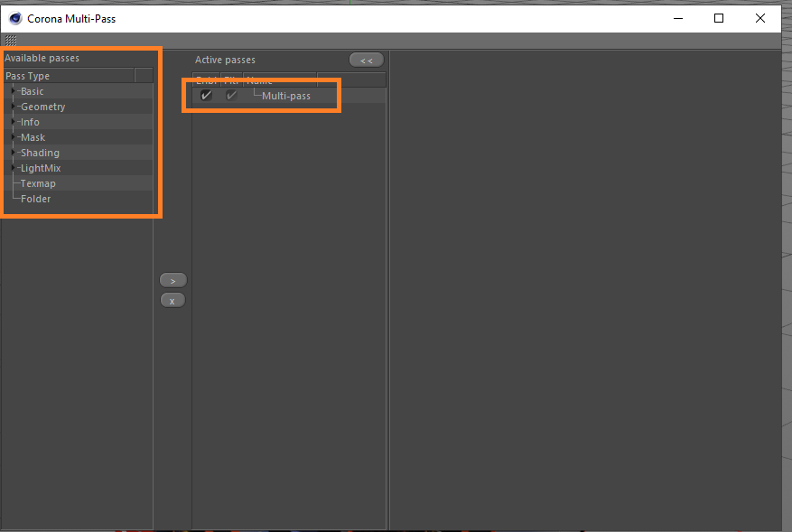Click the dotted grip handle below the title bar
Screen dimensions: 792x532
[x=11, y=41]
